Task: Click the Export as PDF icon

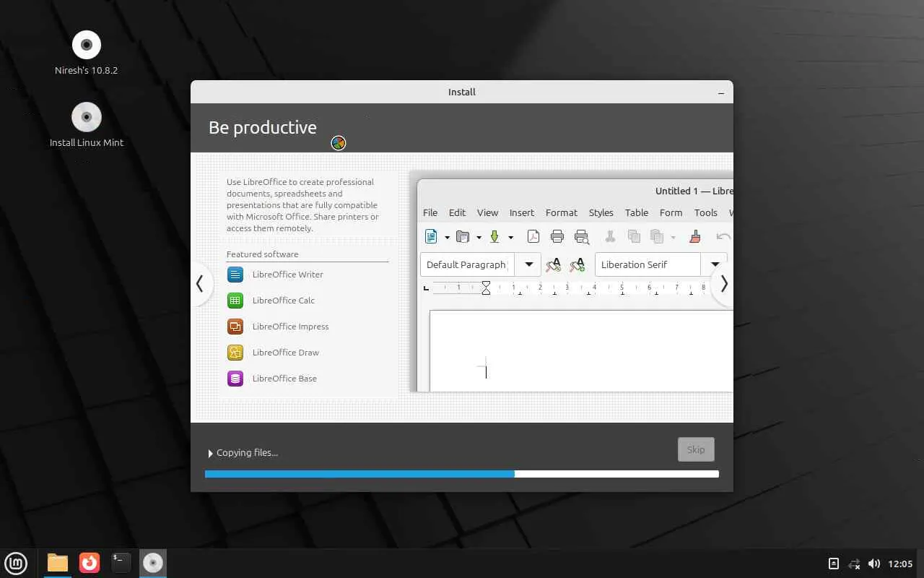Action: tap(533, 236)
